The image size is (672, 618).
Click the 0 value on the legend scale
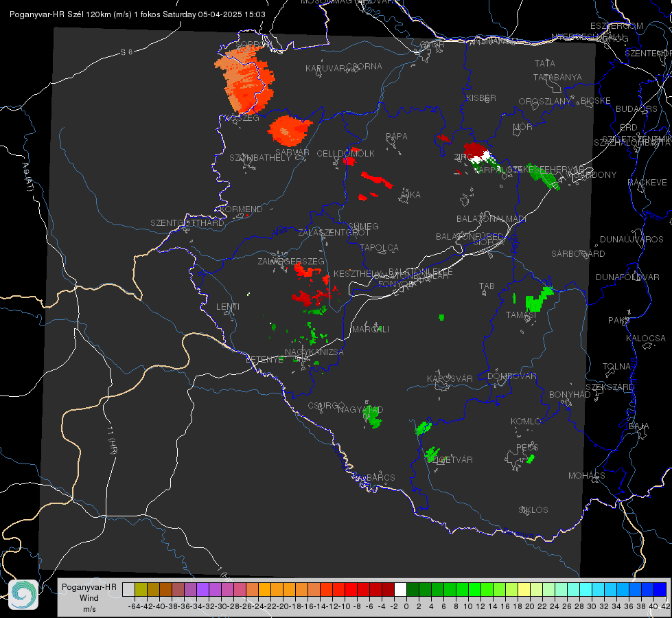coord(406,606)
